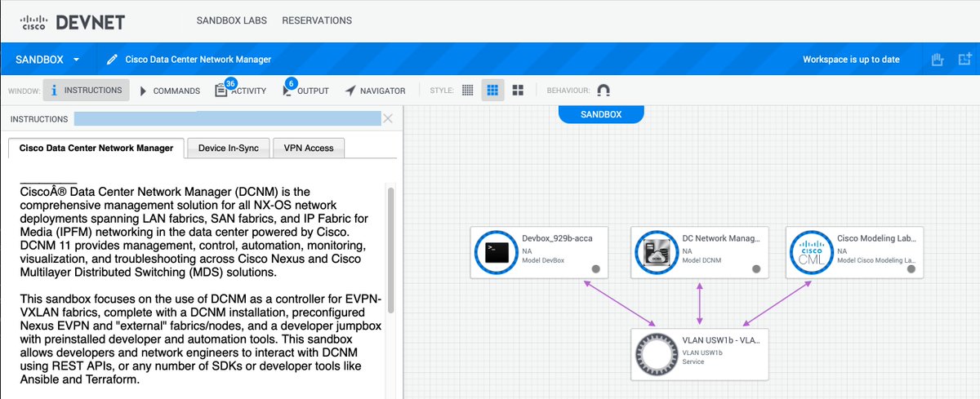Click the hand-on-bar icon in blue header
Image resolution: width=980 pixels, height=399 pixels.
938,60
